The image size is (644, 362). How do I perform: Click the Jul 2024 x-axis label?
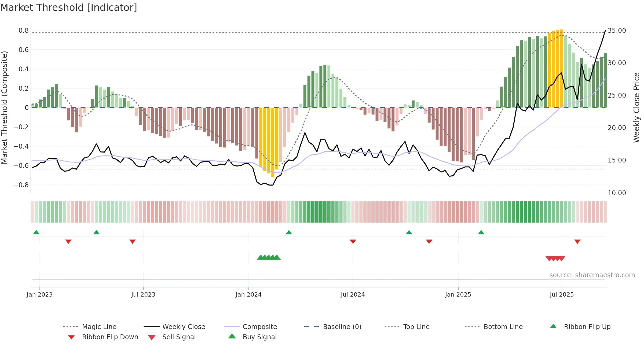tap(353, 294)
